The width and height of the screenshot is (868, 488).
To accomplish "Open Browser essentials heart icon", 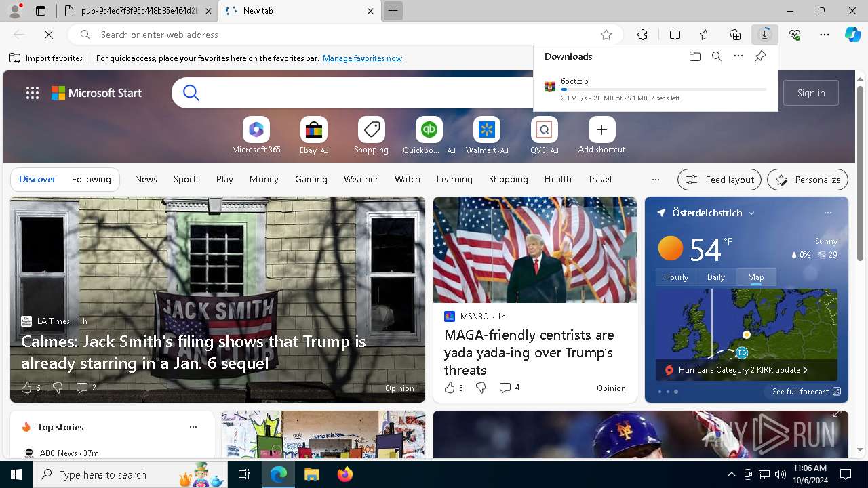I will coord(795,35).
